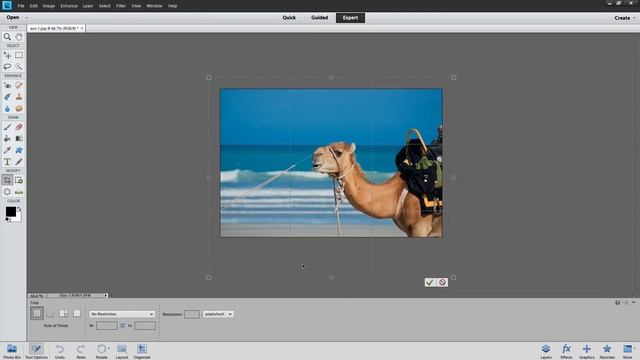This screenshot has height=360, width=640.
Task: Open the Tool Options panel flyout menu
Action: pos(626,302)
